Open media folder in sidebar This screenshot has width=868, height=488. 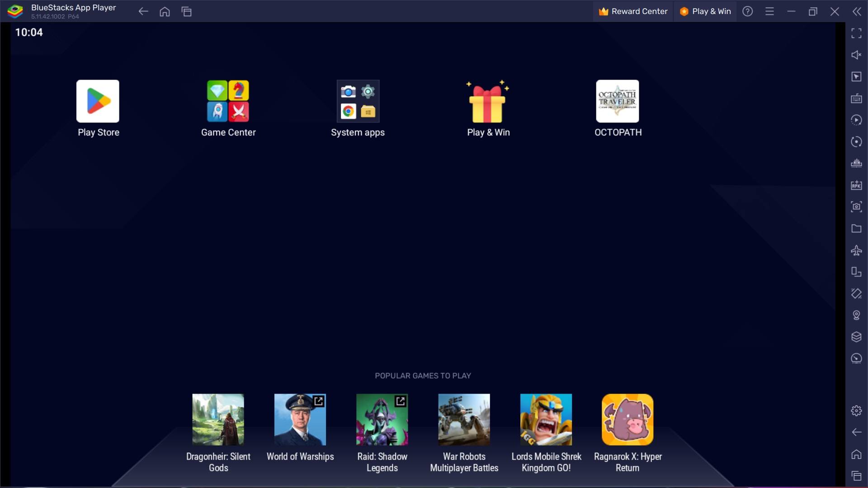[856, 228]
